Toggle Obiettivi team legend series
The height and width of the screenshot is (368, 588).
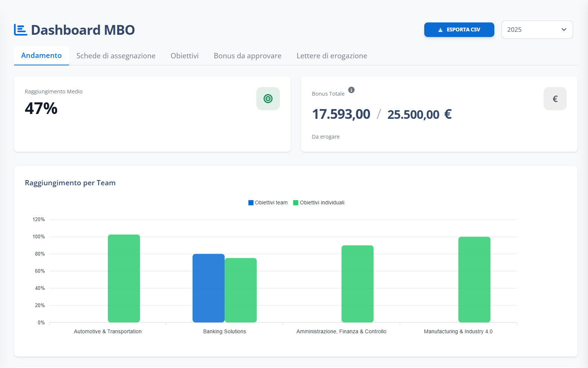tap(268, 202)
